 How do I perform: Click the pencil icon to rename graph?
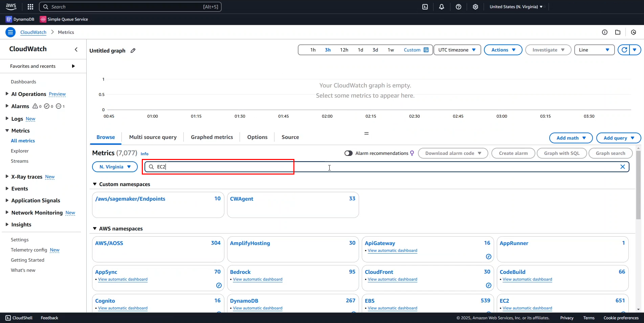(133, 51)
